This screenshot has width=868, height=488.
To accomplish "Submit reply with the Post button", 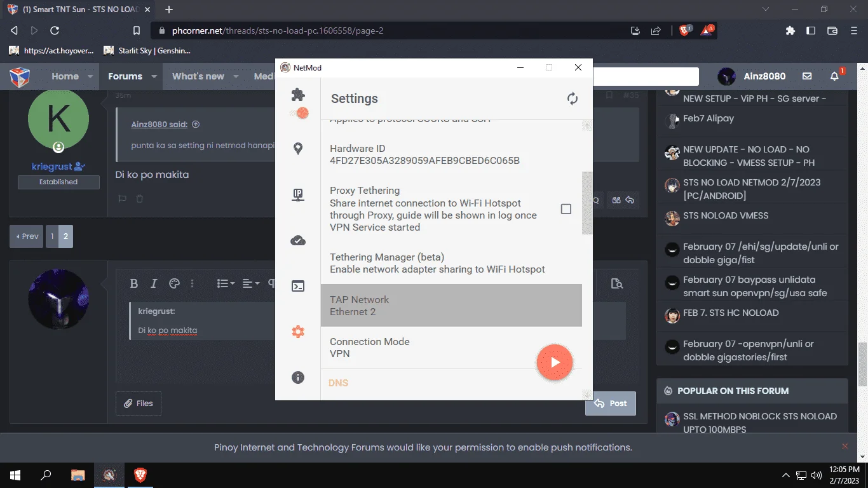I will (x=611, y=403).
